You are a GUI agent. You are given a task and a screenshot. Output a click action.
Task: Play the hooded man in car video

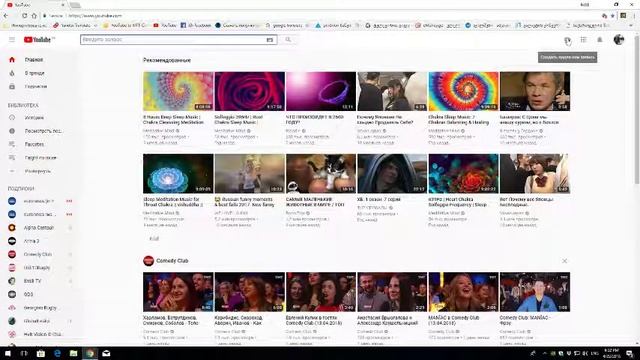pyautogui.click(x=392, y=173)
